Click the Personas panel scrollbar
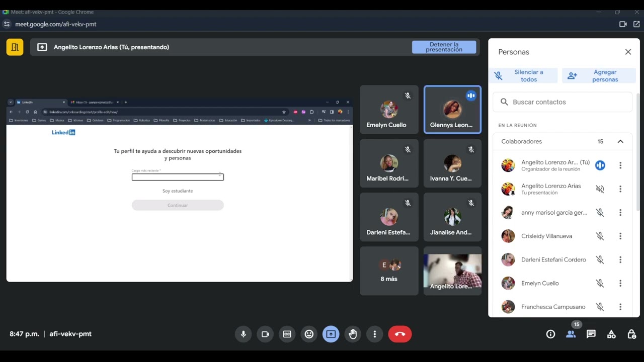Image resolution: width=644 pixels, height=362 pixels. click(x=638, y=151)
